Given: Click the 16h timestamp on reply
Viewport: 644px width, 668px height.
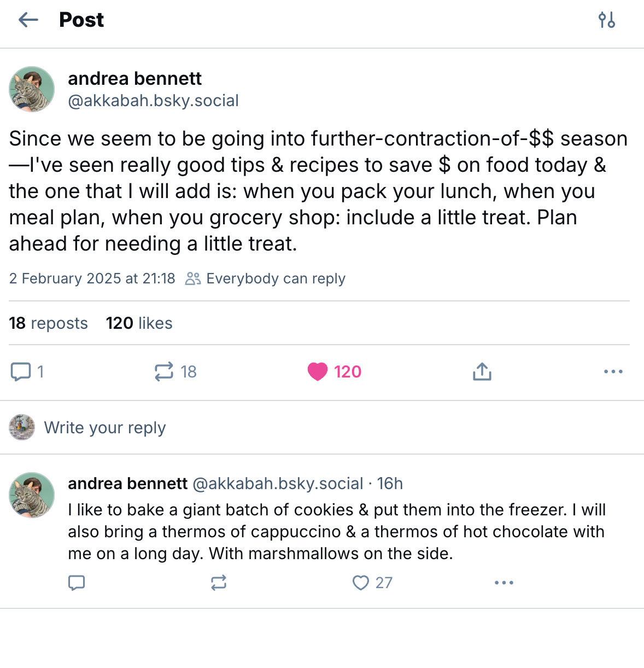Looking at the screenshot, I should (x=390, y=484).
